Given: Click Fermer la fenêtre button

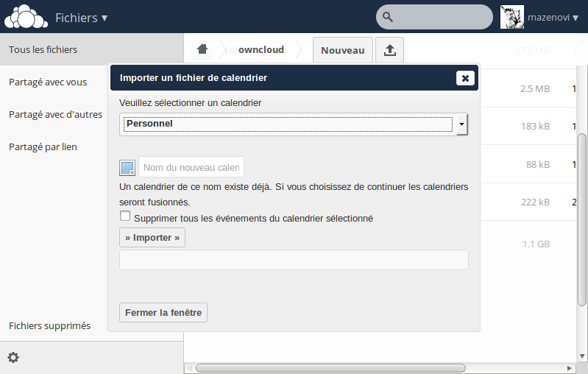Looking at the screenshot, I should coord(163,312).
